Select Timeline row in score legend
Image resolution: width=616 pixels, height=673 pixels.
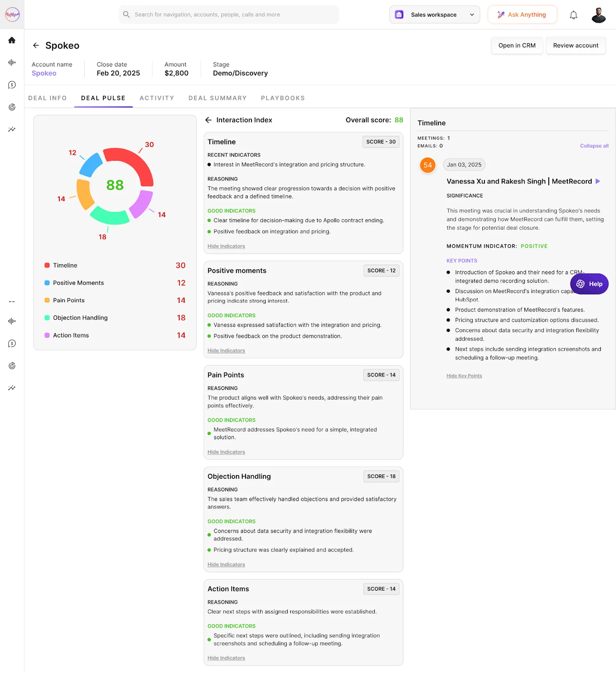coord(115,265)
